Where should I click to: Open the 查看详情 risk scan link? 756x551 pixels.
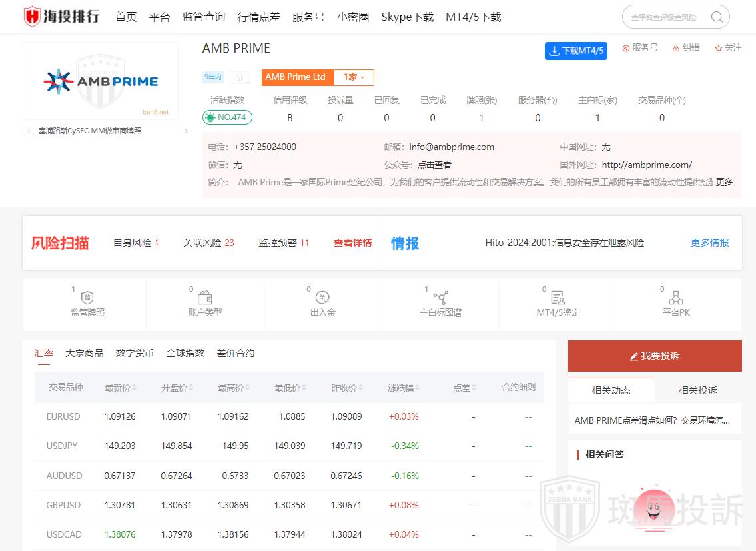(352, 243)
